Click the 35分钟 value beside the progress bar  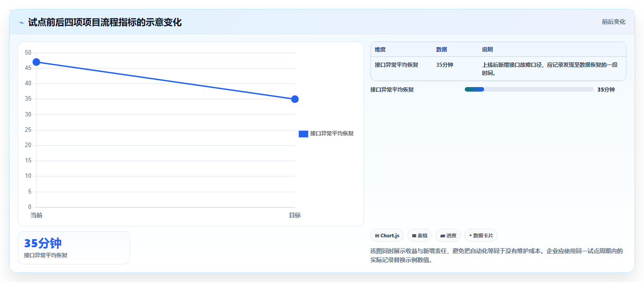pyautogui.click(x=606, y=89)
